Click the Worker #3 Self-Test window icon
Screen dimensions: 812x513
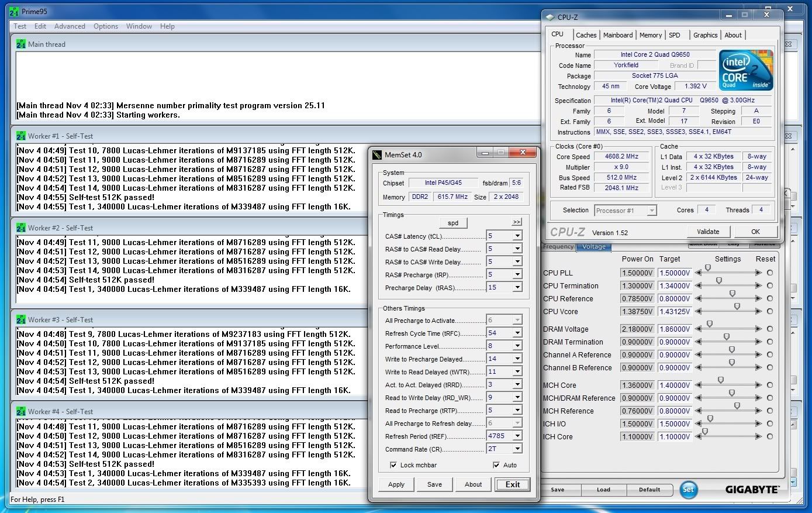[21, 319]
